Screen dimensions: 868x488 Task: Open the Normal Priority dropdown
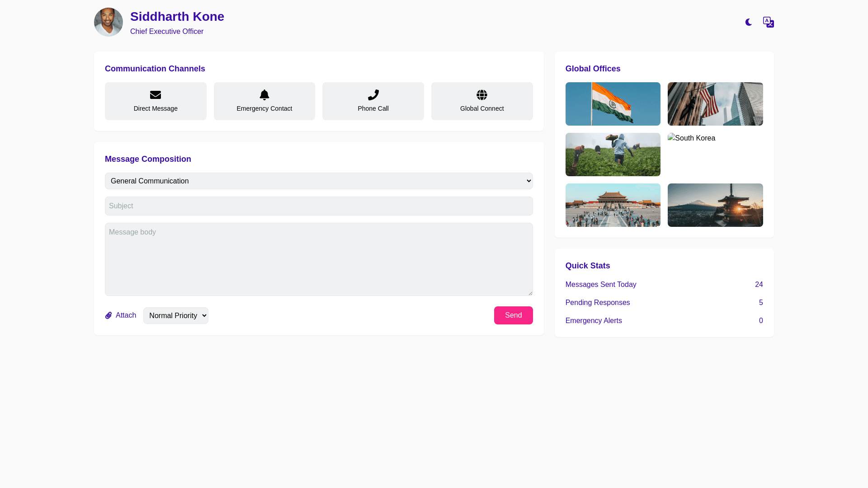pyautogui.click(x=176, y=315)
